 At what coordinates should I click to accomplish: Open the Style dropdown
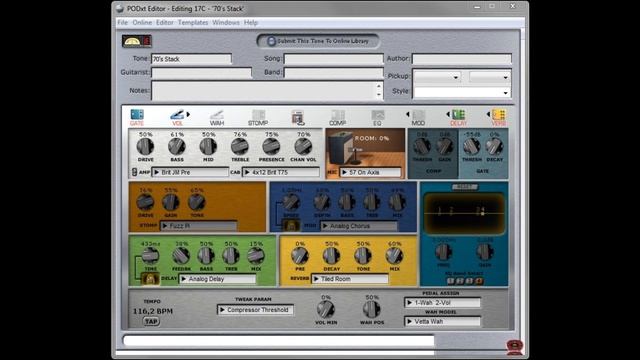(x=462, y=92)
